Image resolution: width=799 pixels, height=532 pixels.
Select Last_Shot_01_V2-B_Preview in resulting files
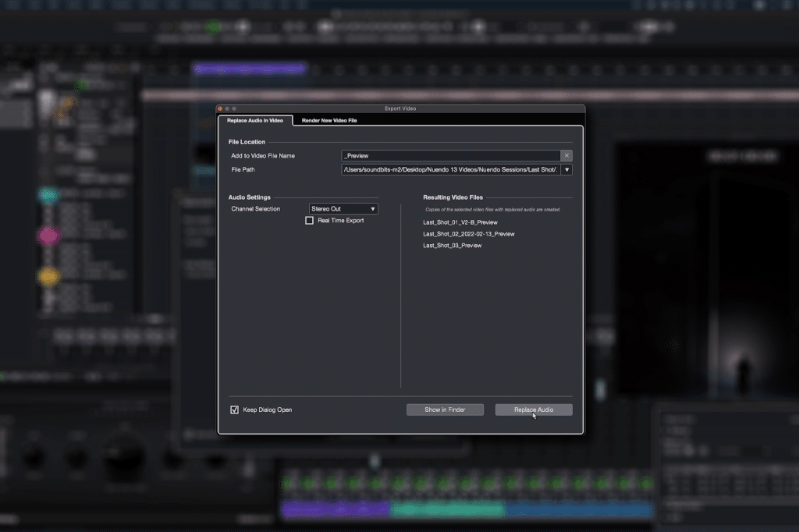point(460,222)
